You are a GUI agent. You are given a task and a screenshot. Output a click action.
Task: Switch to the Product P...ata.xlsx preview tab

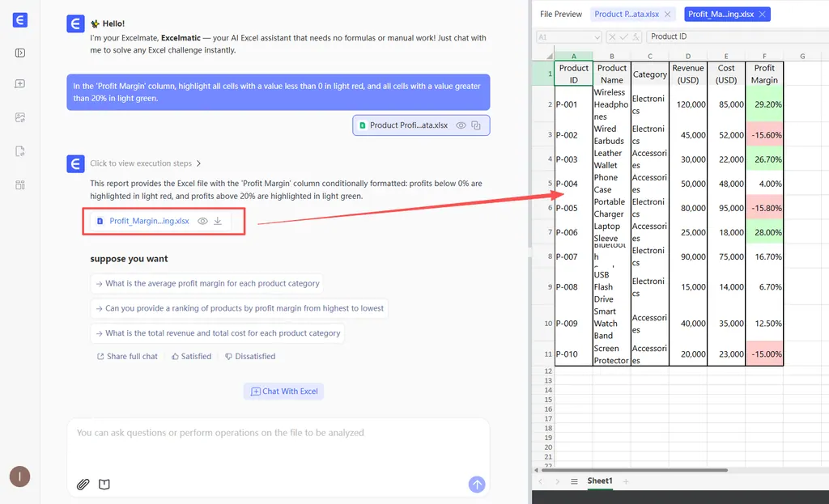(625, 14)
